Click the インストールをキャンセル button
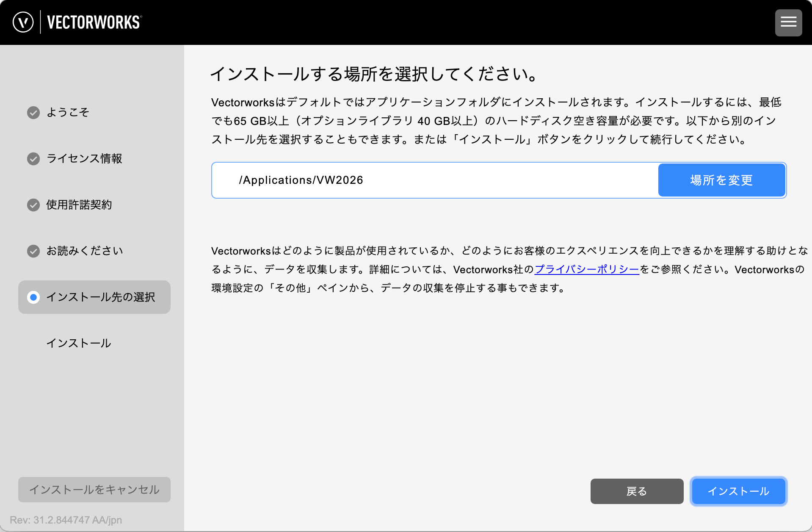This screenshot has width=812, height=532. 94,490
